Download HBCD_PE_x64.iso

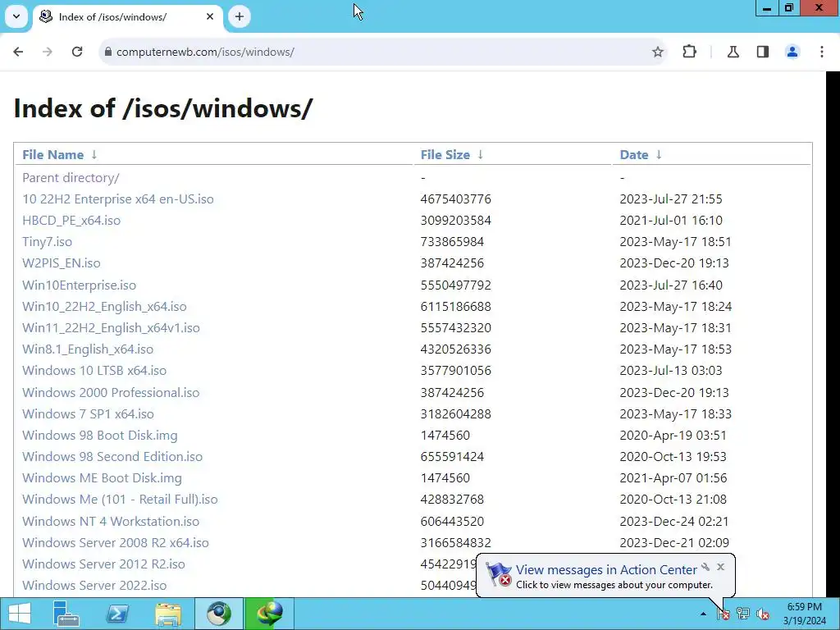(71, 220)
